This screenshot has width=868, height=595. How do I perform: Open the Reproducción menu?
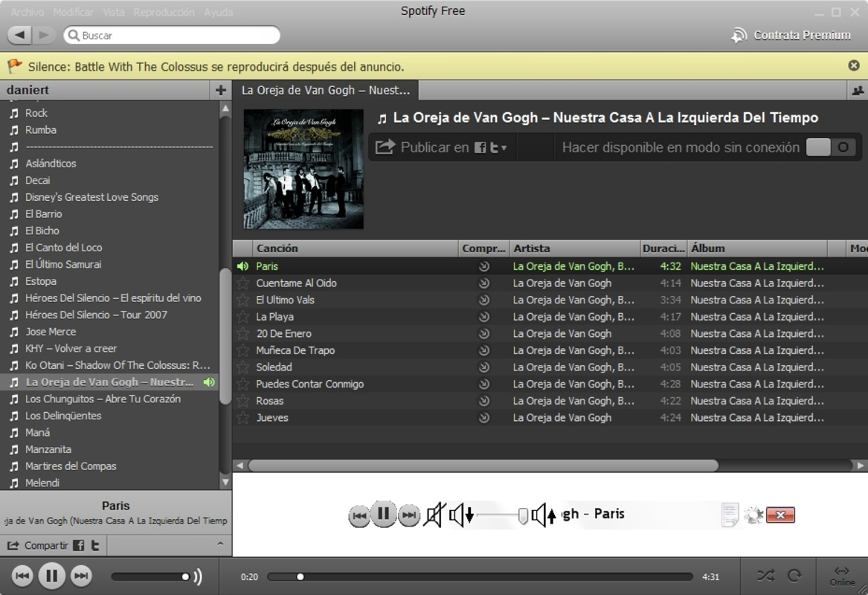(x=164, y=12)
